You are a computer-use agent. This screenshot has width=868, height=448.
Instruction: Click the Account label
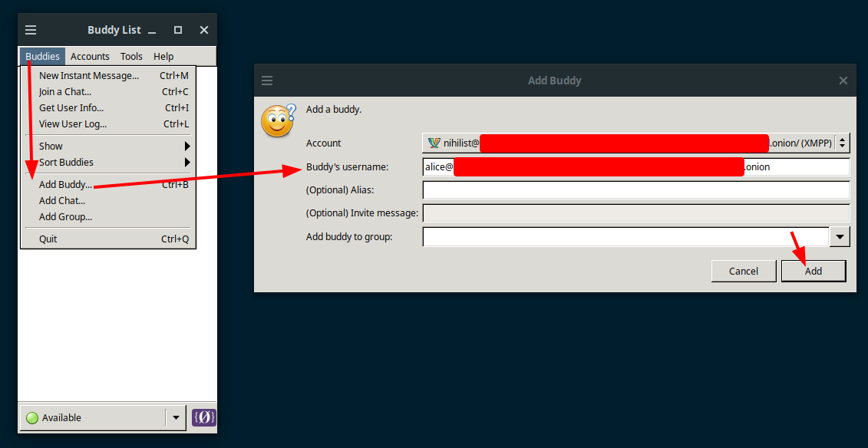click(x=323, y=143)
